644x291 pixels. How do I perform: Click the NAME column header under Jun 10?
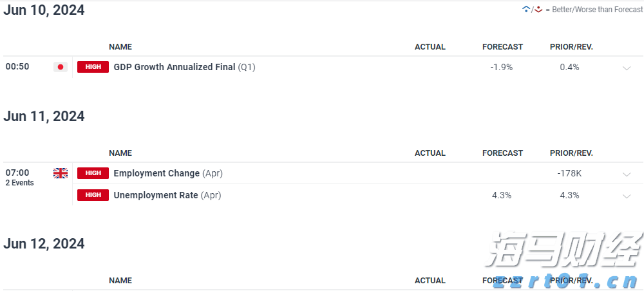point(120,47)
